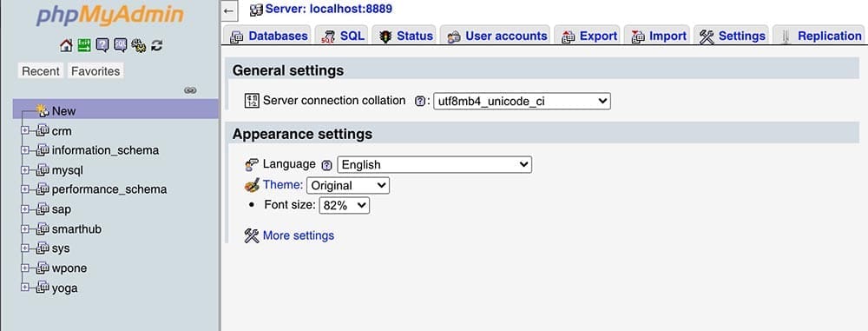
Task: Click the Recent button
Action: click(x=41, y=71)
